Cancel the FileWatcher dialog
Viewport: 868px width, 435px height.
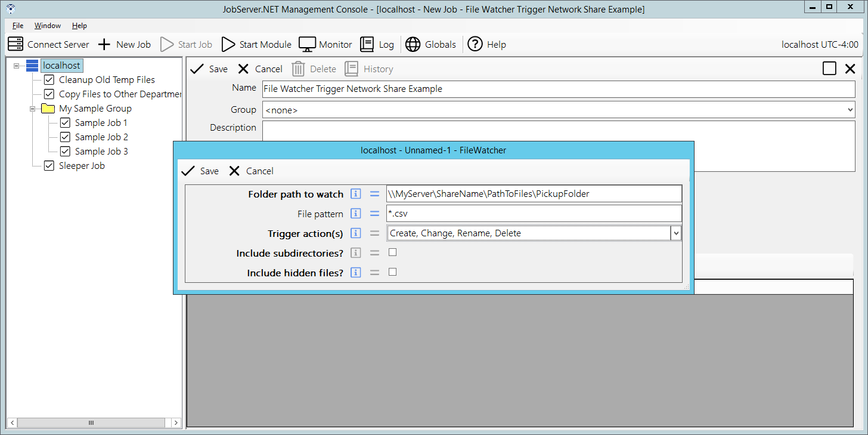[251, 171]
